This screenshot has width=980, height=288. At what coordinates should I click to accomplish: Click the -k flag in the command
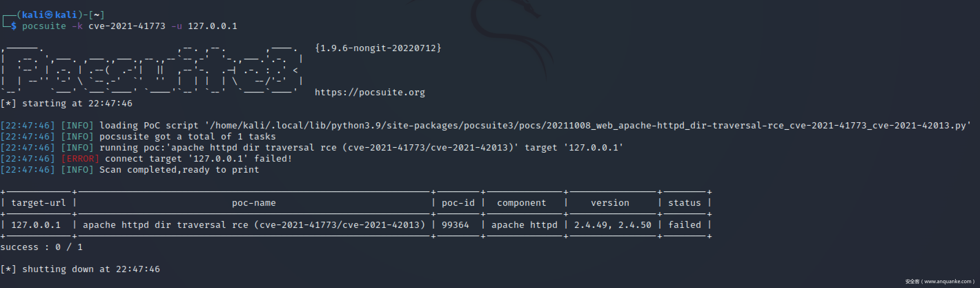coord(77,26)
